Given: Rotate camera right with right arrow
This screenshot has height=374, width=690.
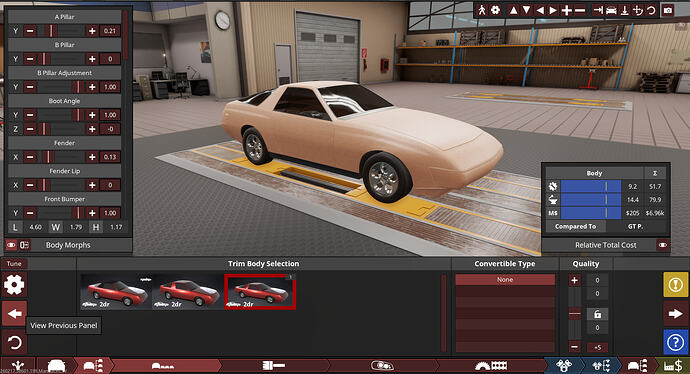Looking at the screenshot, I should pyautogui.click(x=553, y=10).
